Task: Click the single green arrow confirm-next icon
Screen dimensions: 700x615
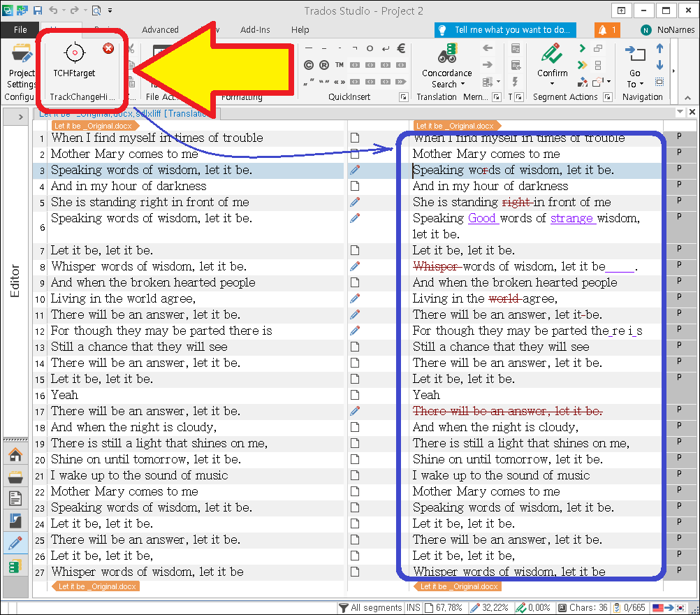Action: (x=582, y=48)
